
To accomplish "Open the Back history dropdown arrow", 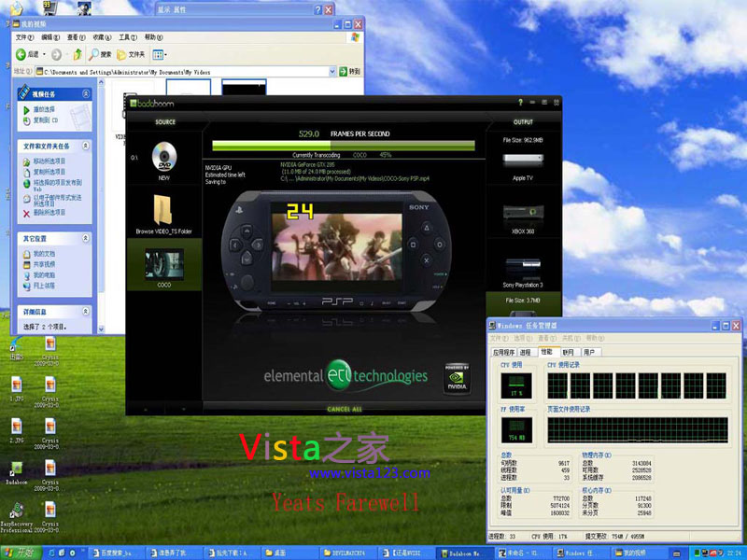I will pos(44,55).
